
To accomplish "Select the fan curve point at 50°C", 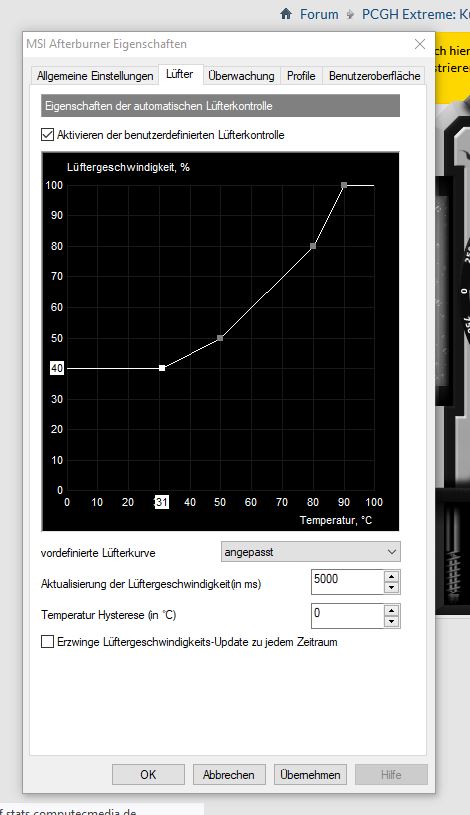I will [220, 338].
